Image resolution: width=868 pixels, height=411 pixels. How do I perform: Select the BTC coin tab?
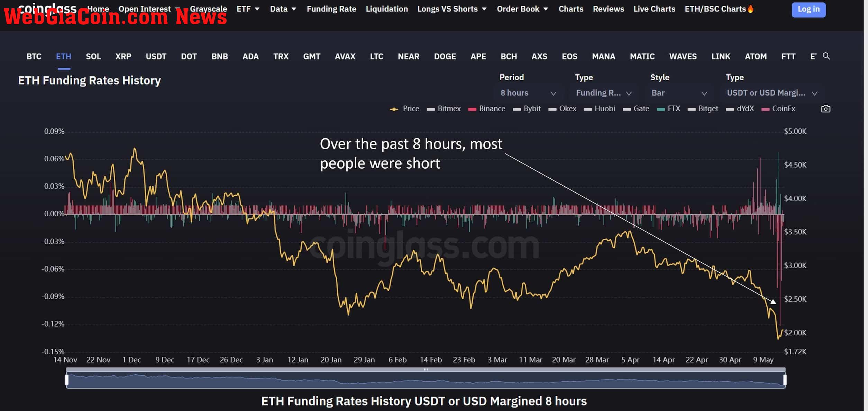[34, 56]
